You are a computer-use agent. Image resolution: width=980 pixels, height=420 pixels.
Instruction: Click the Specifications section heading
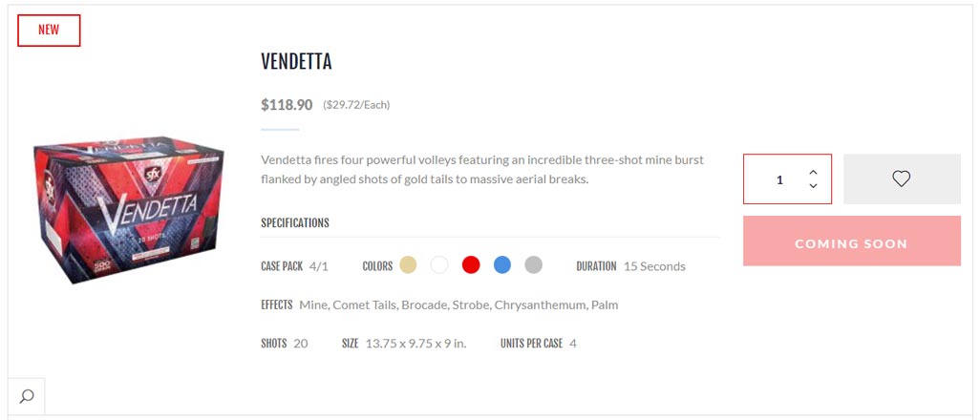(x=295, y=223)
